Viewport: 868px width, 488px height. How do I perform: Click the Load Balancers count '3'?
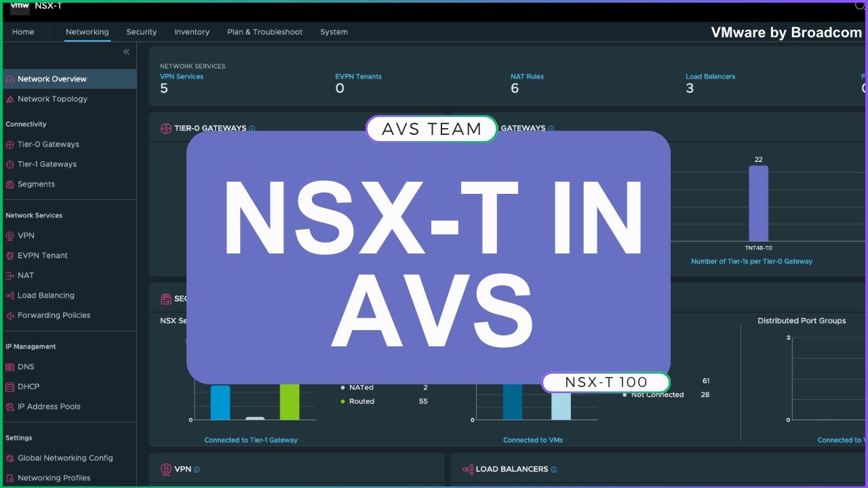pyautogui.click(x=690, y=88)
